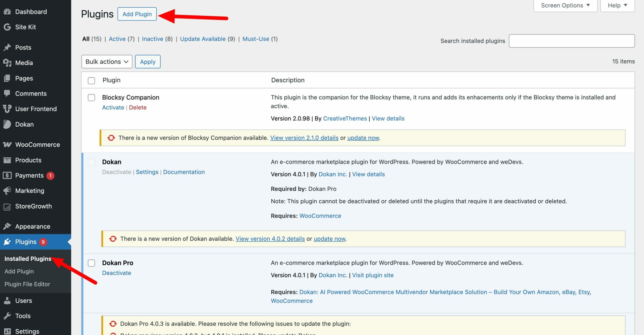Open the Bulk actions dropdown
The image size is (644, 335).
tap(107, 62)
